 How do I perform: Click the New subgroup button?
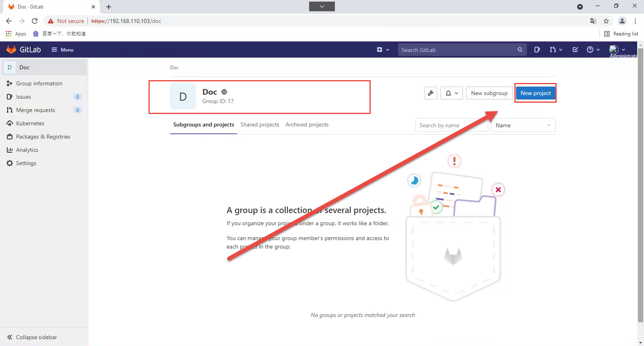(489, 93)
